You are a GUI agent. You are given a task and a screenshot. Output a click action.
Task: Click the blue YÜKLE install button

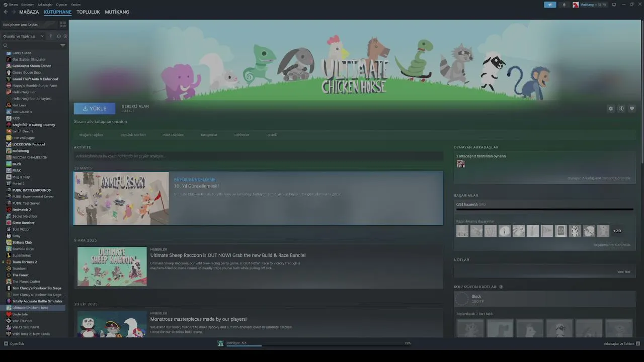pyautogui.click(x=95, y=109)
